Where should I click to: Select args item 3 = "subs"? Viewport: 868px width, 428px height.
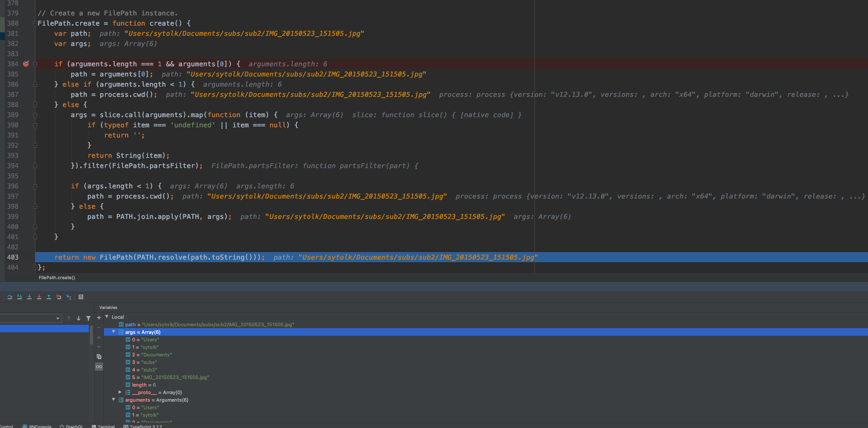(x=486, y=362)
